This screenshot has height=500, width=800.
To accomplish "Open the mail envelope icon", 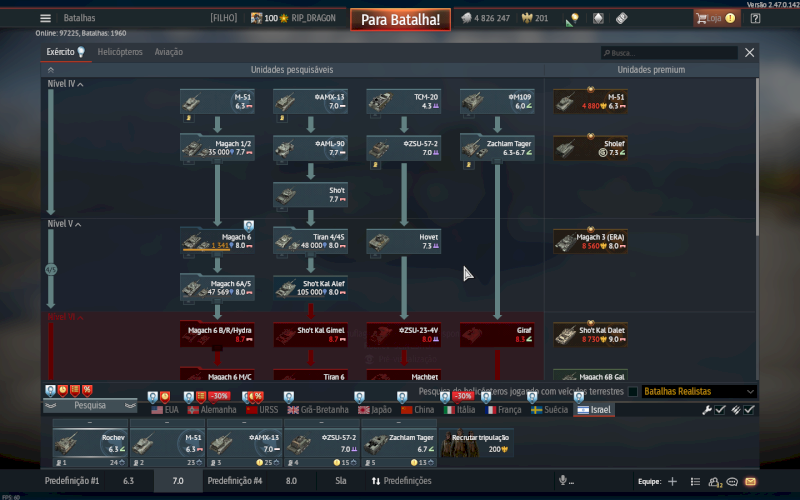I will 751,481.
